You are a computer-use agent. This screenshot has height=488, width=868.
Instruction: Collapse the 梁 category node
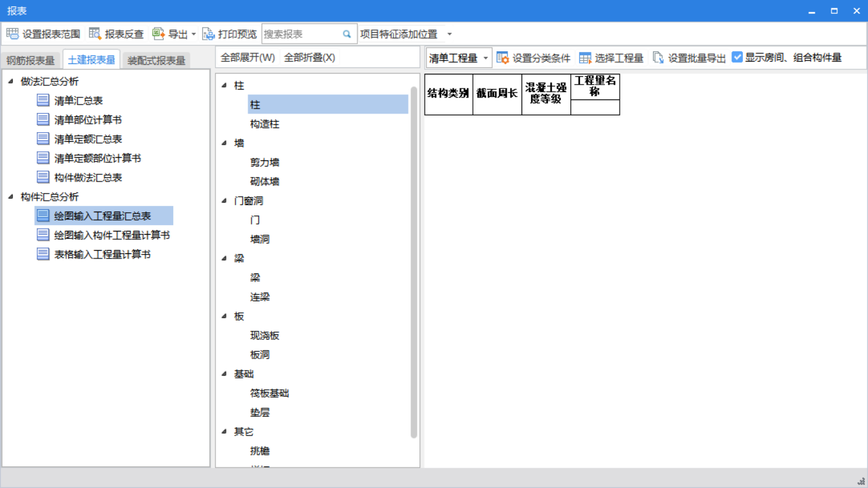click(224, 258)
